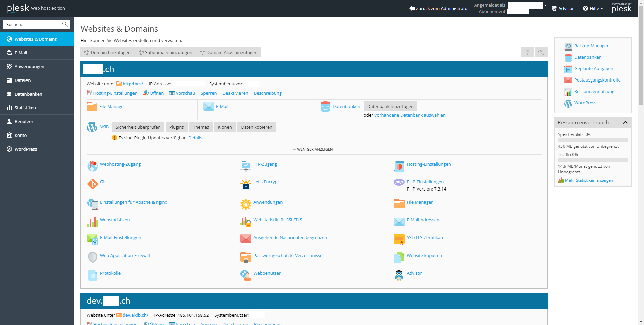Viewport: 644px width, 325px height.
Task: Click the Anwendungen gear icon in domain tools
Action: (x=246, y=204)
